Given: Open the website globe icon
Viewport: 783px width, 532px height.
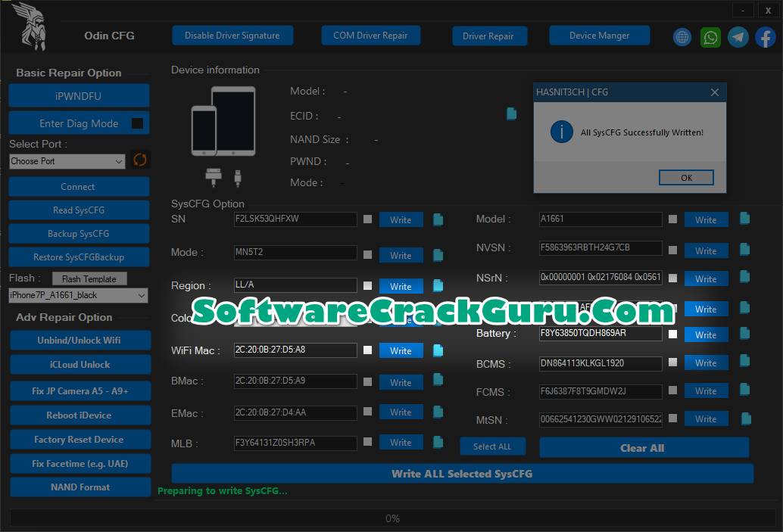Looking at the screenshot, I should (682, 37).
